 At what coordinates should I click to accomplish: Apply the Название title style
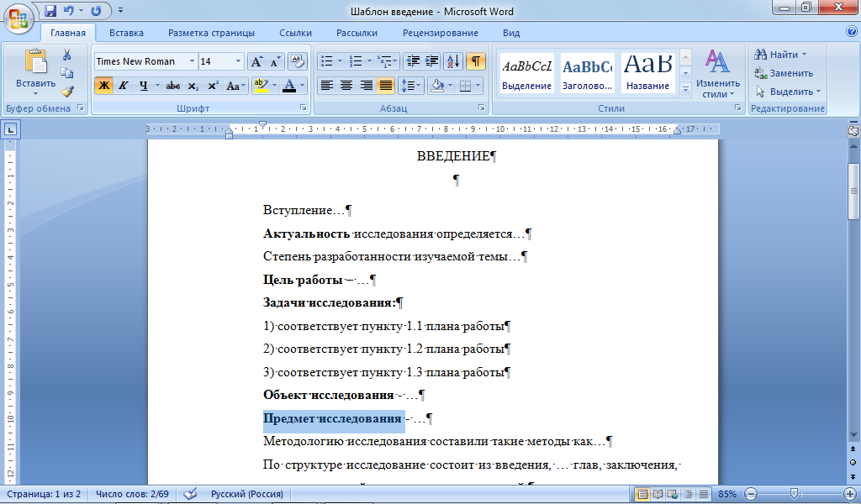pos(648,73)
